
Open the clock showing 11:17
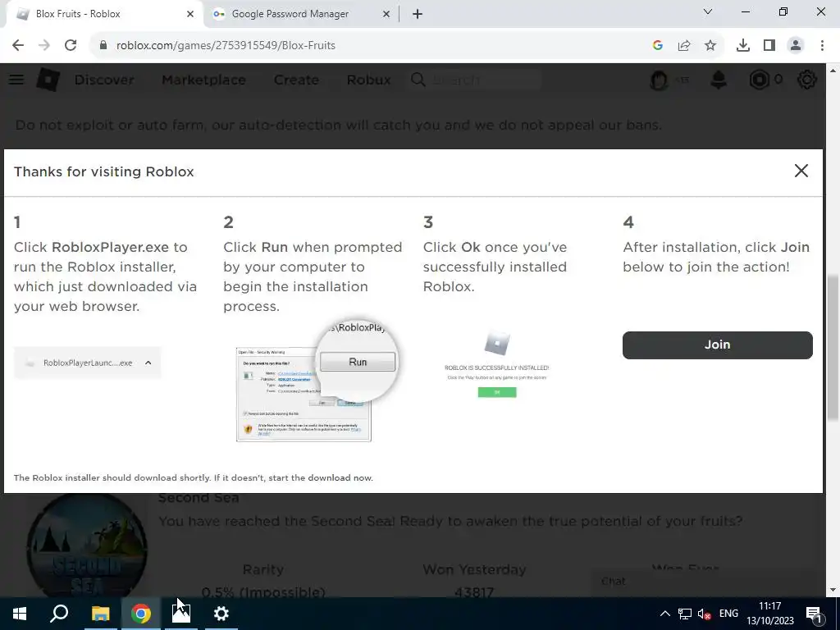point(769,614)
